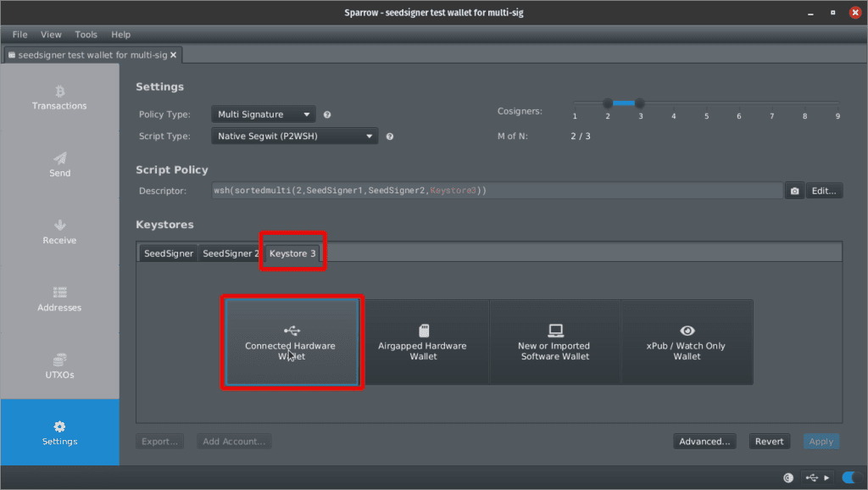Viewport: 868px width, 490px height.
Task: Open the Receive section
Action: [x=60, y=232]
